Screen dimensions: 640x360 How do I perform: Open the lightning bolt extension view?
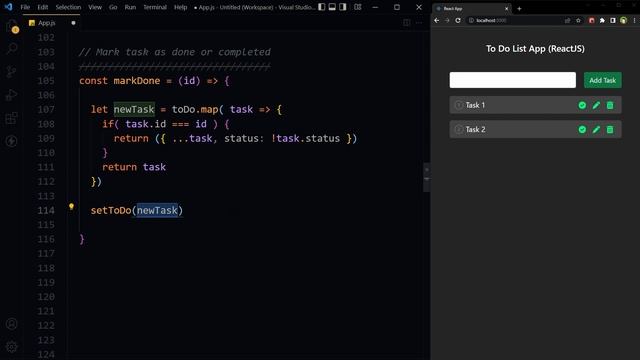click(x=12, y=141)
